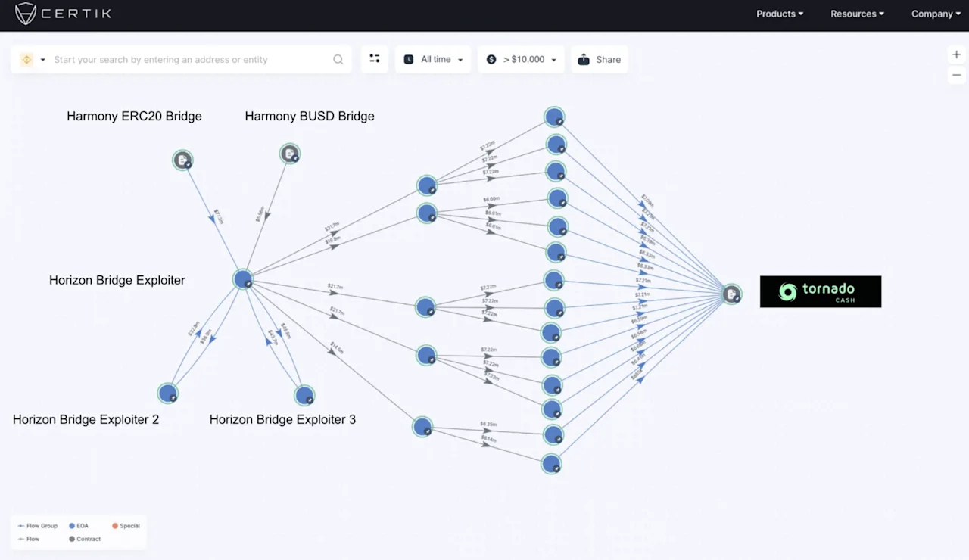Click the Horizon Bridge Exploiter label
Image resolution: width=969 pixels, height=560 pixels.
(117, 280)
